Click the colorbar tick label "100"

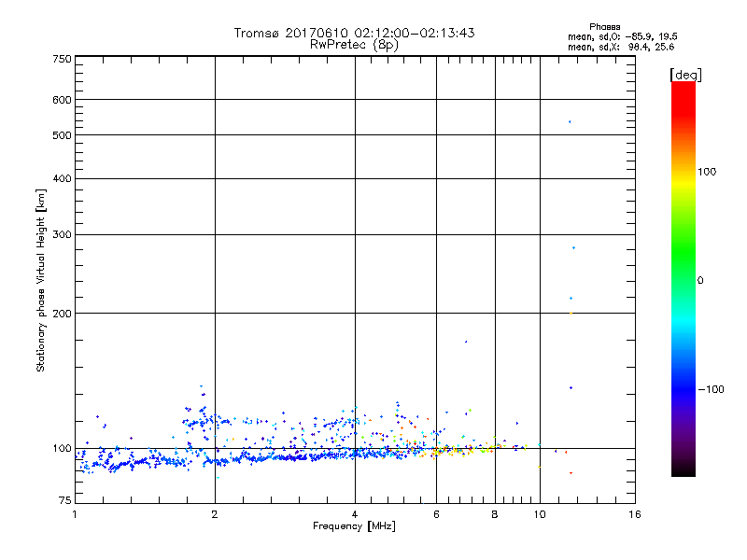pyautogui.click(x=707, y=172)
